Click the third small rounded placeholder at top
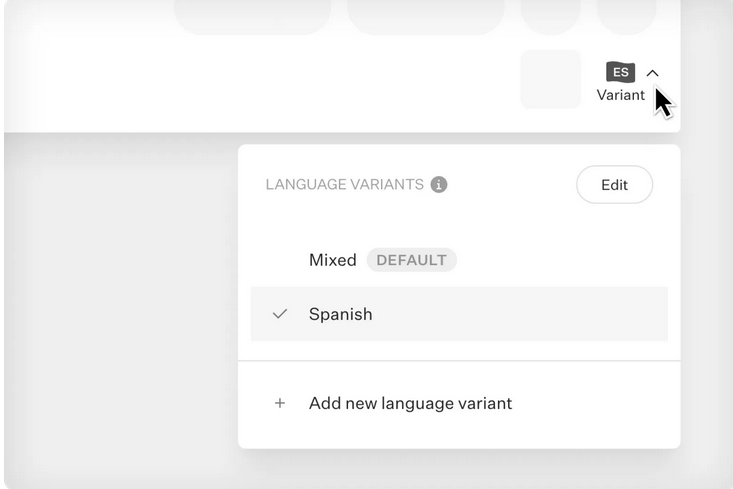The image size is (733, 489). 550,15
